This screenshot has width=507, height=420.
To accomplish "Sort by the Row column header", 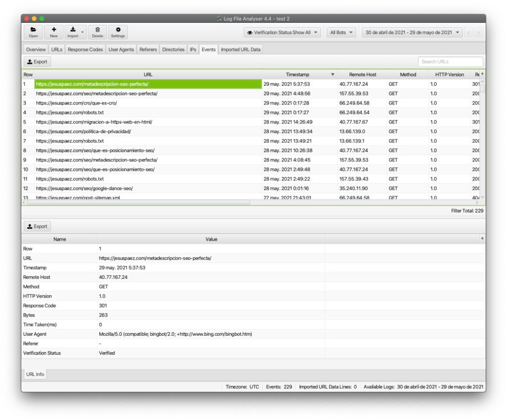I will pos(28,74).
